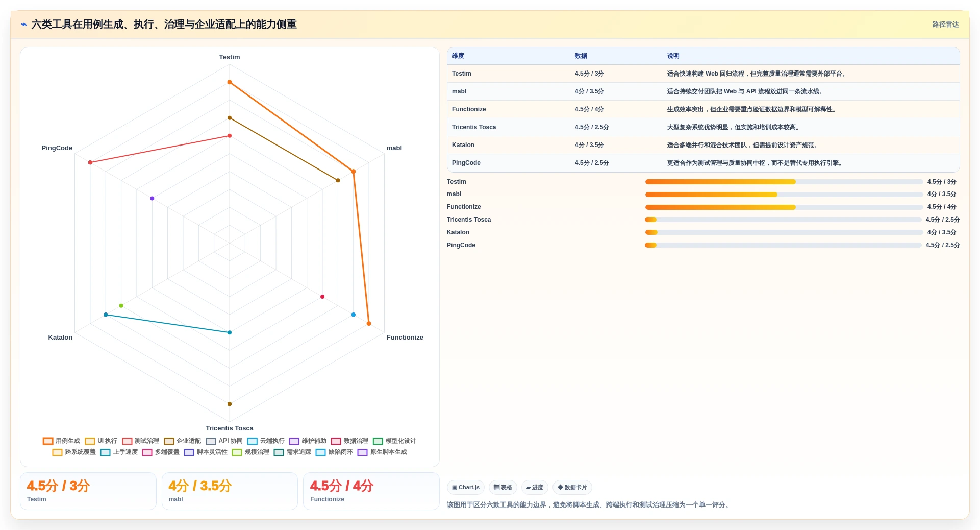Image resolution: width=980 pixels, height=530 pixels.
Task: Click the chart title 六类工具在用例生成
Action: click(x=164, y=25)
